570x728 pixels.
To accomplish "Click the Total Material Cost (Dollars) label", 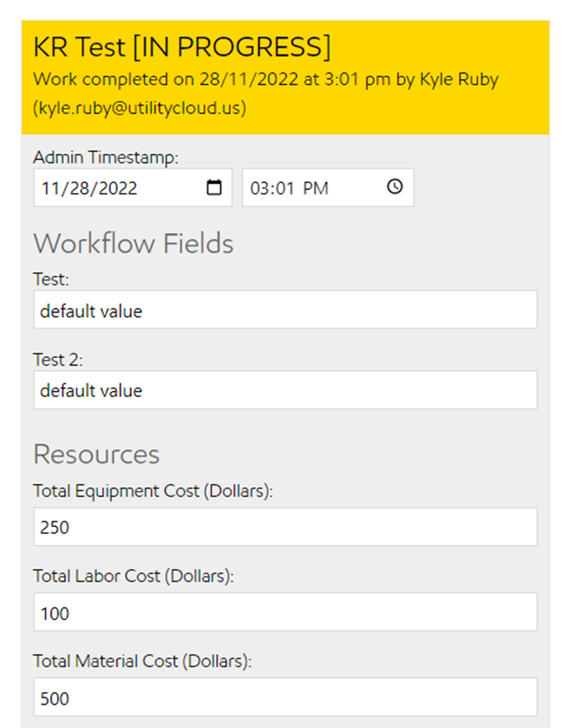I will [x=142, y=661].
